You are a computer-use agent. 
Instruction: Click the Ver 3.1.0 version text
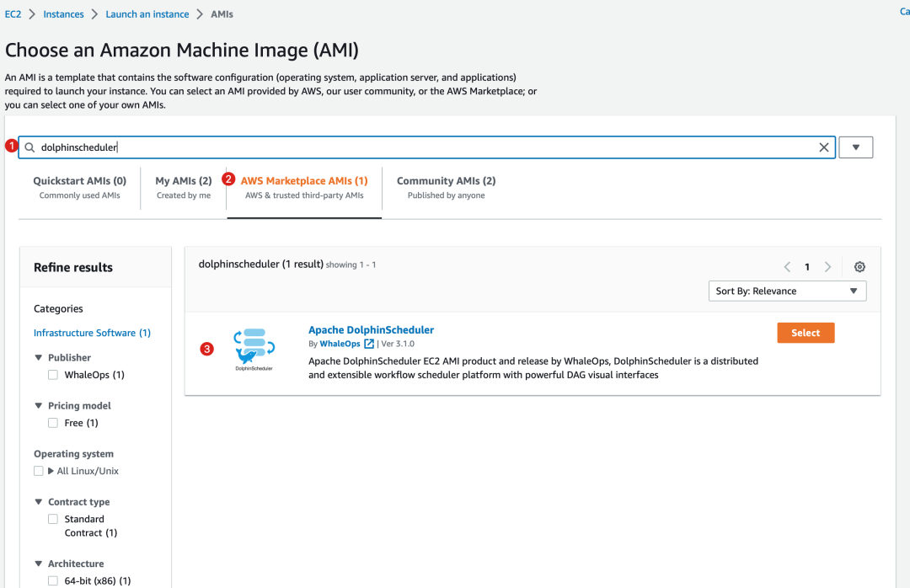(x=398, y=344)
